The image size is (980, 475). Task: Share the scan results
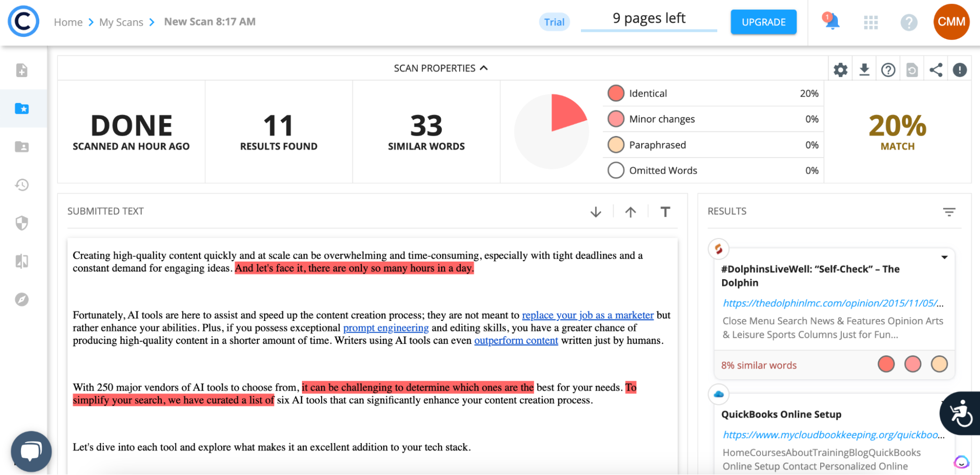pos(935,70)
